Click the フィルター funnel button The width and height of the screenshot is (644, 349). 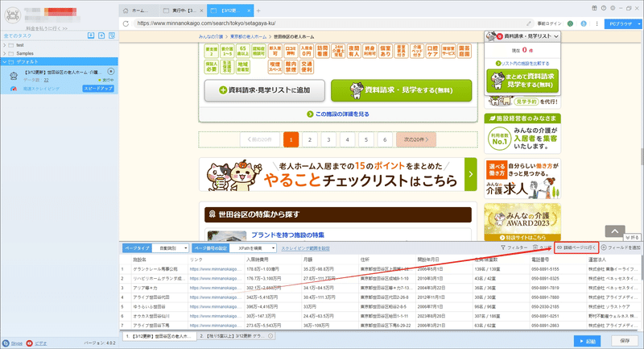(514, 247)
